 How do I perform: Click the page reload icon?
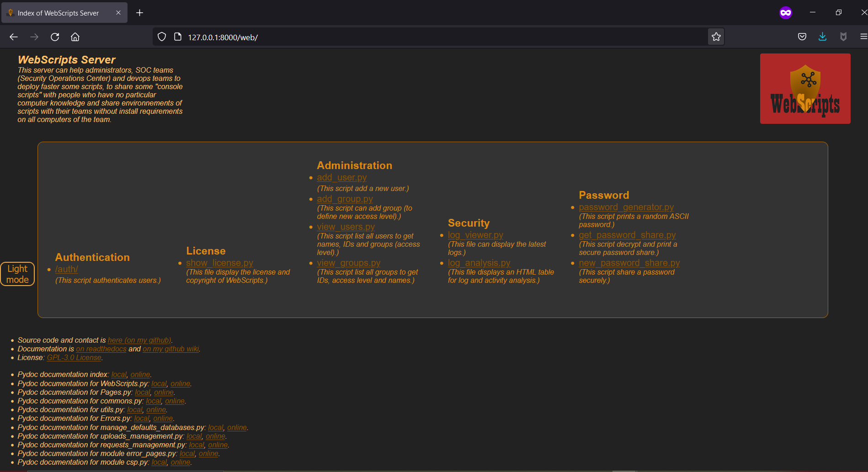point(55,37)
